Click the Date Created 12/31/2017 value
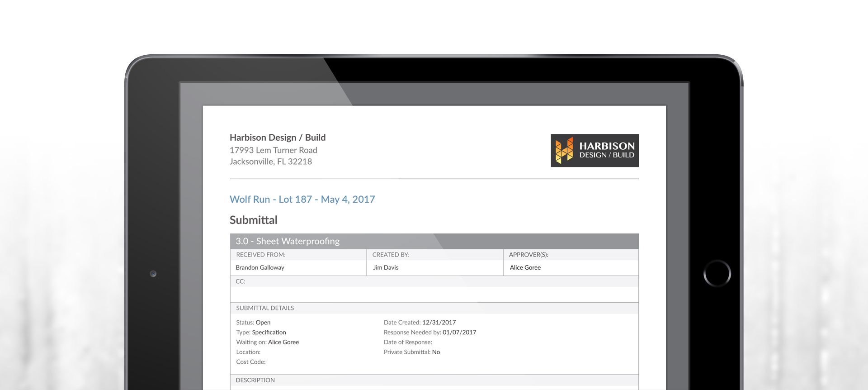Screen dimensions: 868x390 pyautogui.click(x=420, y=323)
